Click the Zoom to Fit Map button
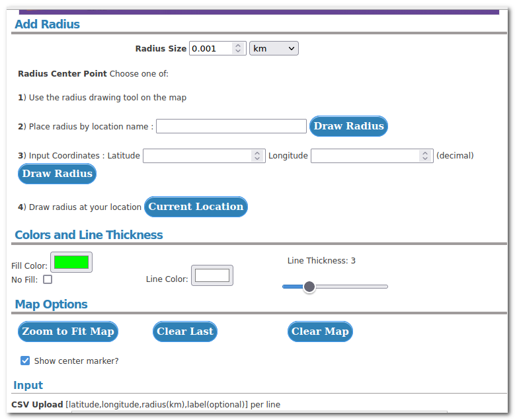Viewport: 515px width, 420px height. pos(68,332)
